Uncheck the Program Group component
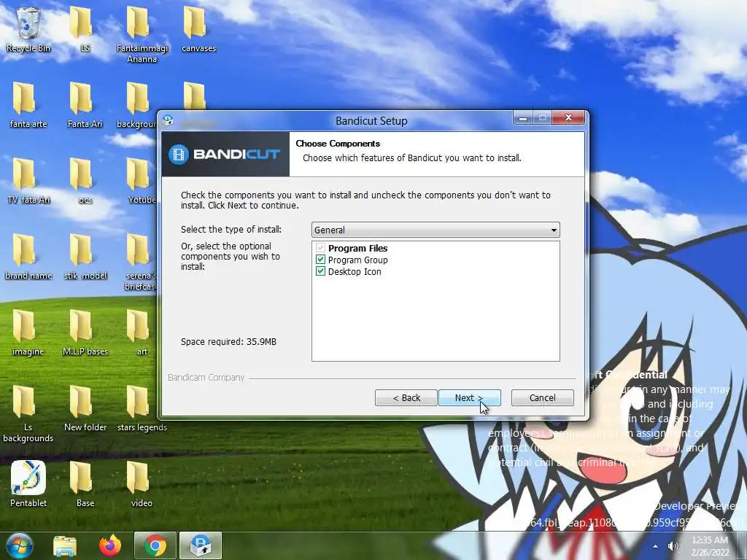Viewport: 747px width, 560px height. [x=321, y=260]
